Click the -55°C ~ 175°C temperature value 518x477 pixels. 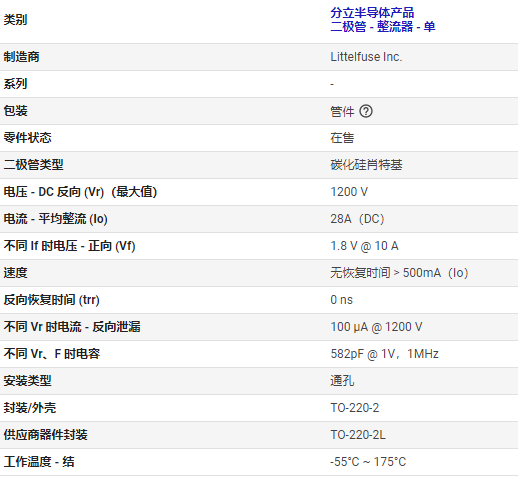(x=368, y=462)
